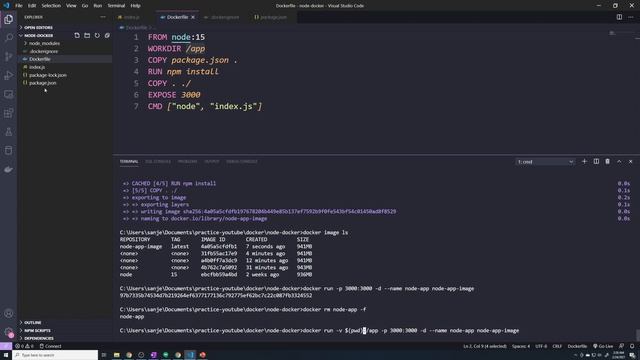The image size is (640, 360).
Task: Open the Help menu
Action: click(x=136, y=6)
